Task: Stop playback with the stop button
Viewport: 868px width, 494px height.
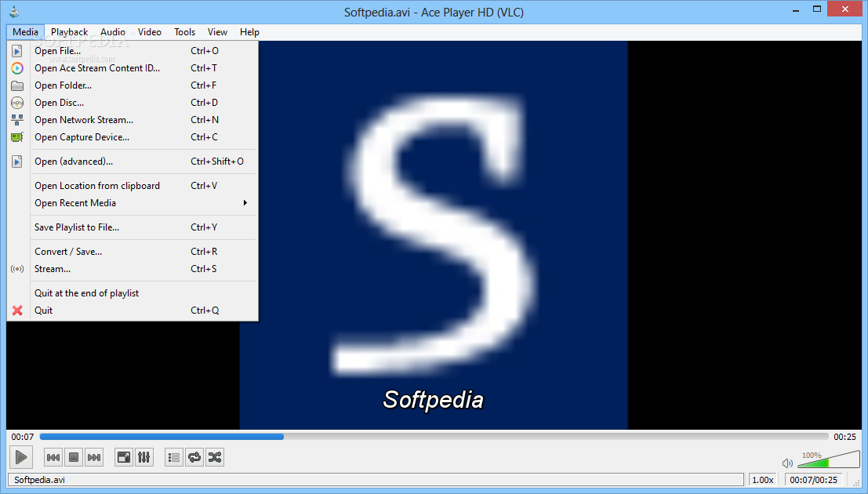Action: pyautogui.click(x=74, y=457)
